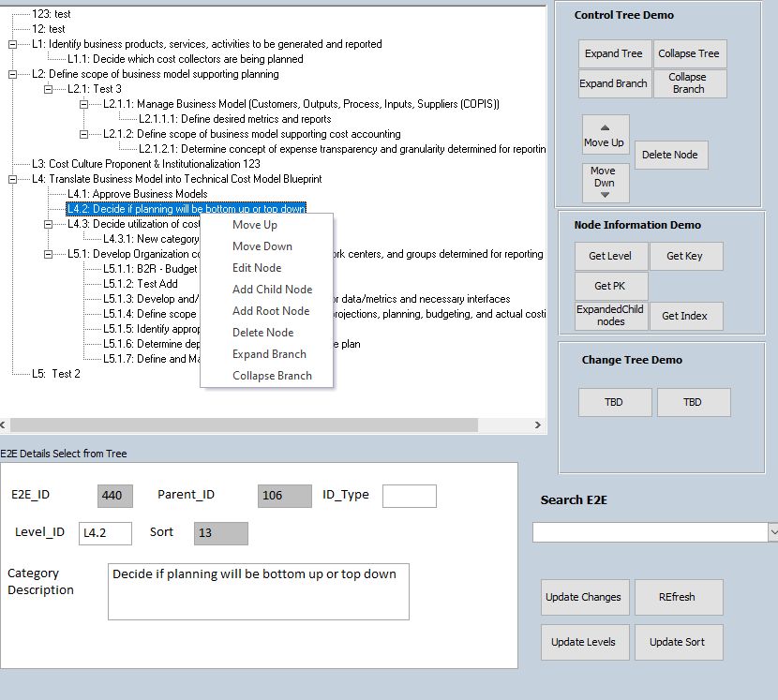Select Add Root Node from context menu

(271, 311)
